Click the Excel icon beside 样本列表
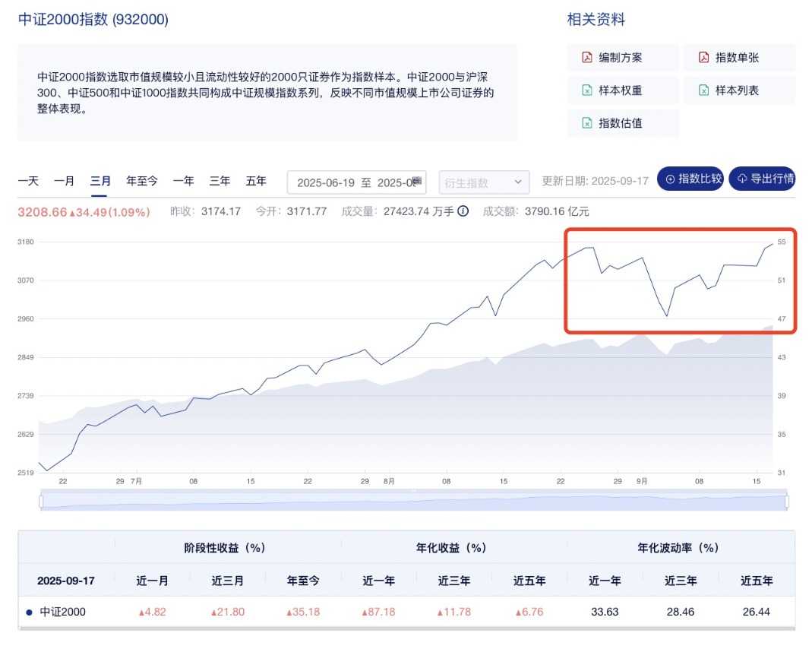This screenshot has height=649, width=812. (703, 90)
